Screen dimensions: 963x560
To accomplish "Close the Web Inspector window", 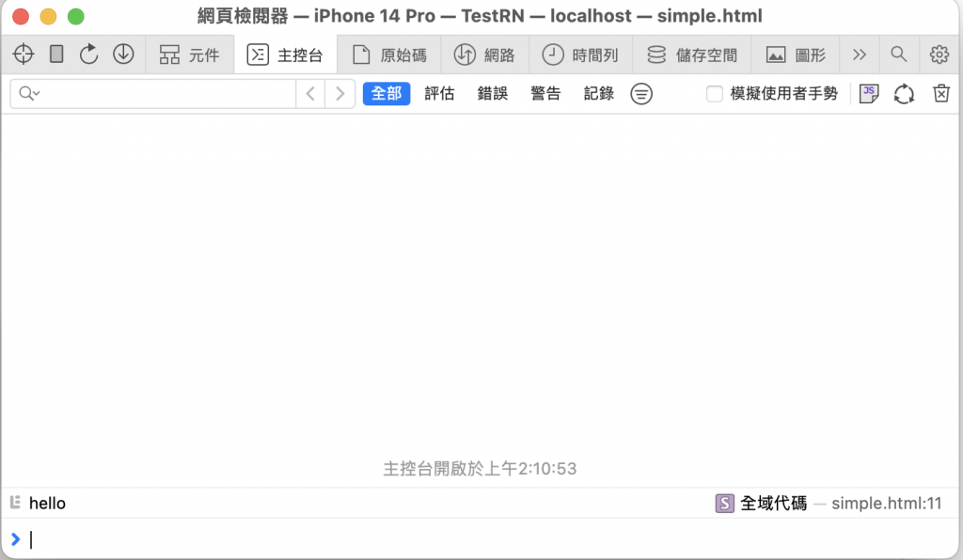I will (21, 16).
